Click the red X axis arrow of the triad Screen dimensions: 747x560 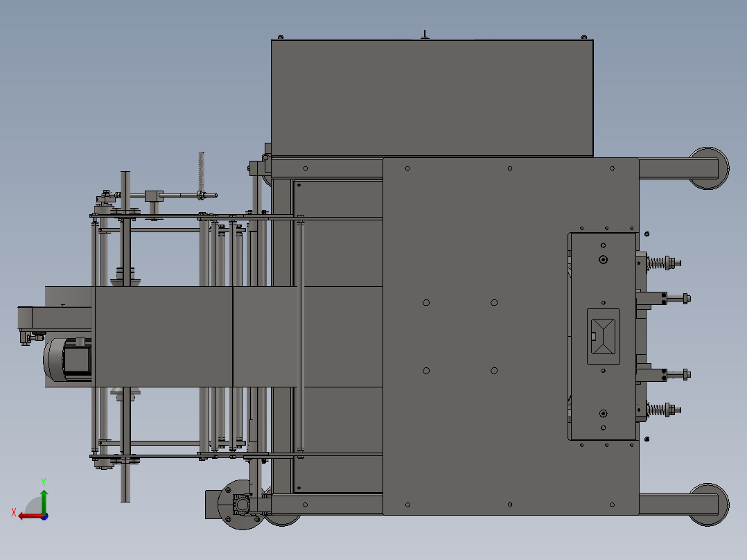30,516
